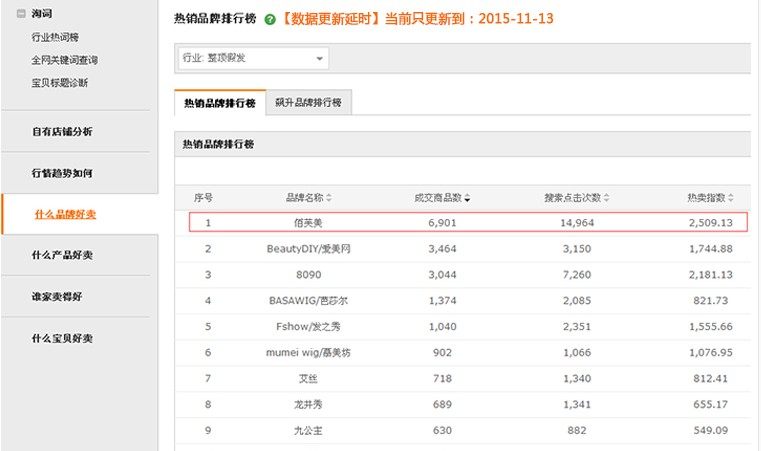Image resolution: width=761 pixels, height=451 pixels.
Task: Click the 1,341 clicks for 龙井秀
Action: click(x=577, y=404)
